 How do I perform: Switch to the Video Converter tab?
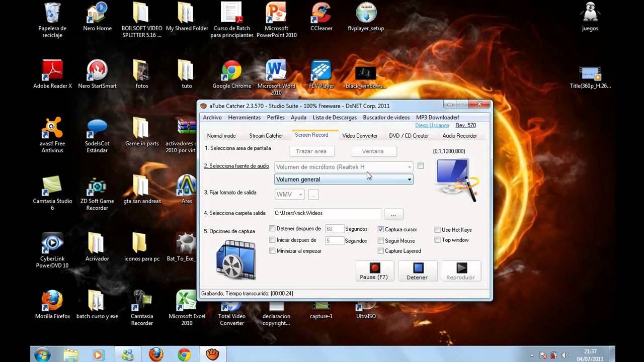click(360, 136)
